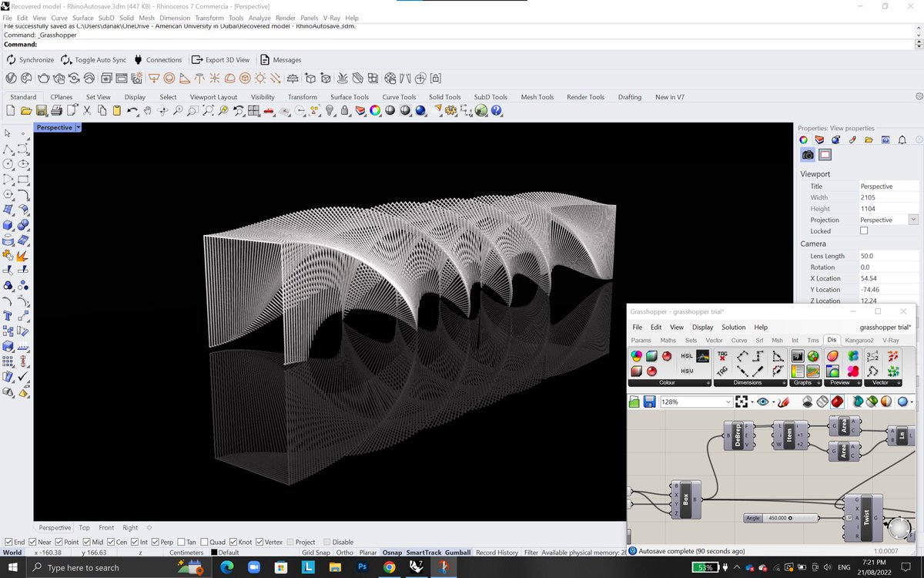Open Photoshop from the taskbar
Image resolution: width=924 pixels, height=578 pixels.
(x=362, y=567)
